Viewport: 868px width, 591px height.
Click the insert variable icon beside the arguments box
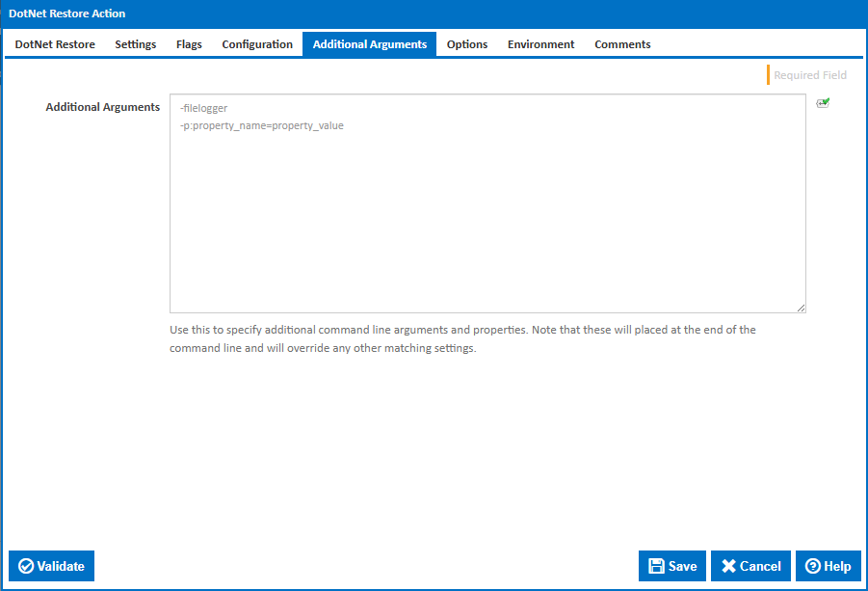(823, 102)
